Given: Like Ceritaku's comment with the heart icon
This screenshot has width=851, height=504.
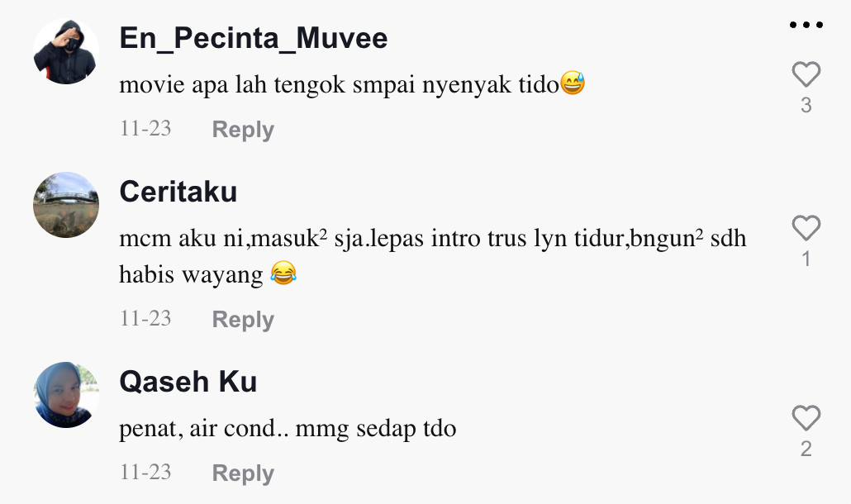Looking at the screenshot, I should pos(806,229).
